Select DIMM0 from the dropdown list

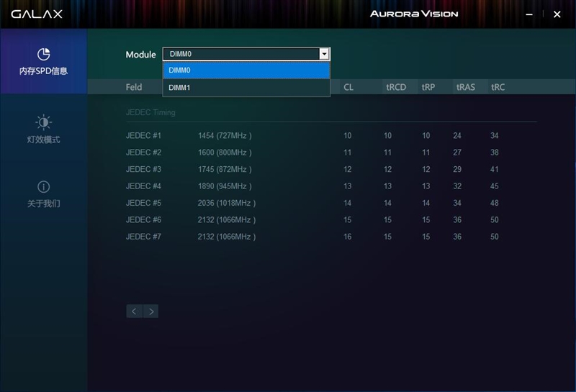point(246,70)
